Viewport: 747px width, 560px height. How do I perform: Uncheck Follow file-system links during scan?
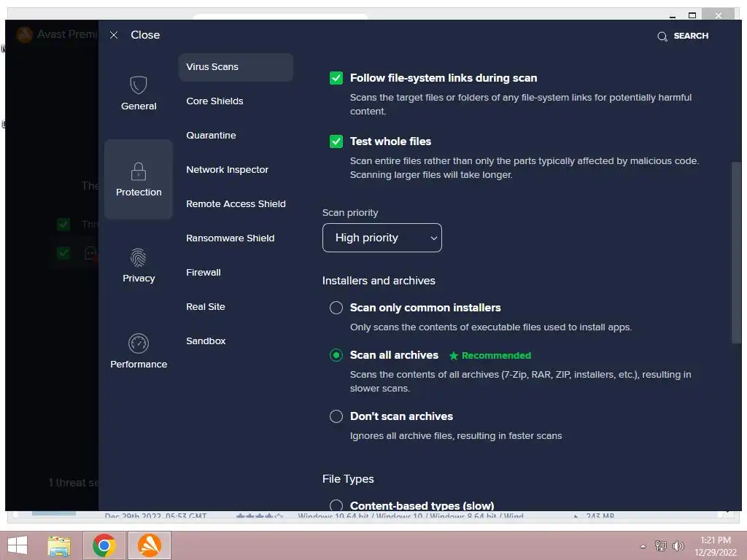(x=336, y=78)
